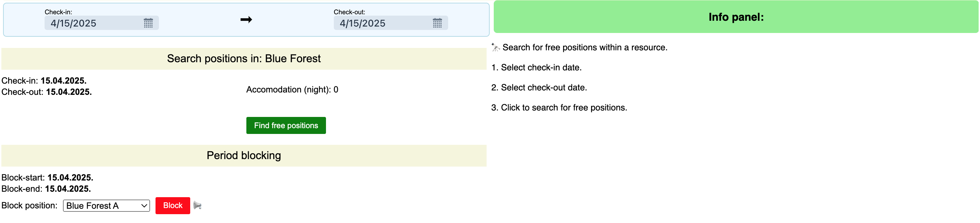
Task: Expand the Block position dropdown
Action: (106, 206)
